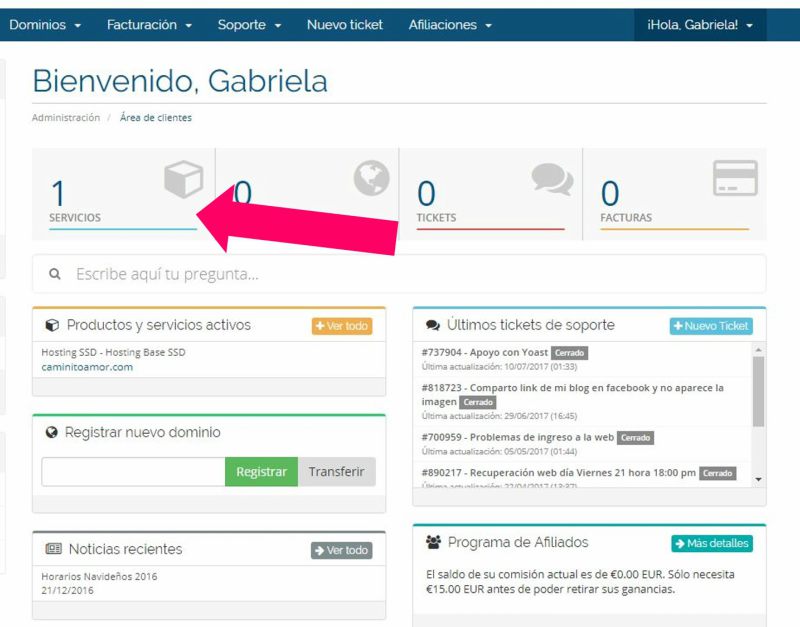
Task: Click the news date 21/12/2016
Action: click(x=67, y=590)
